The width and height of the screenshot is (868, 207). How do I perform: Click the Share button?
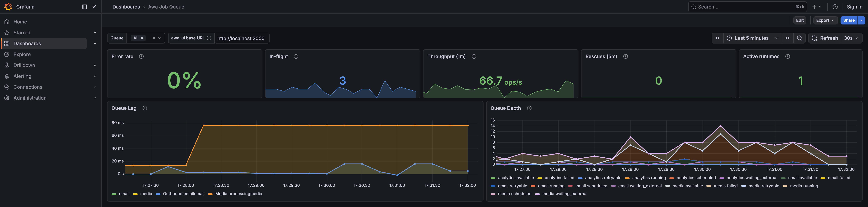click(849, 20)
